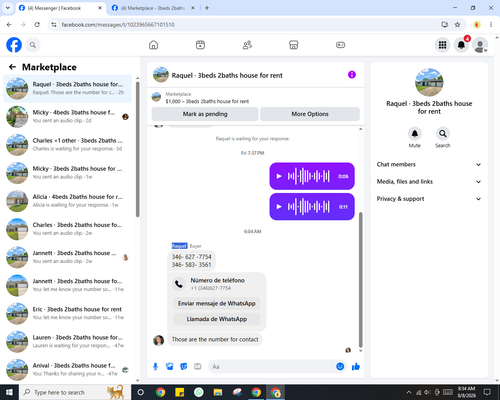Click Mark as pending button
Image resolution: width=500 pixels, height=400 pixels.
[205, 114]
